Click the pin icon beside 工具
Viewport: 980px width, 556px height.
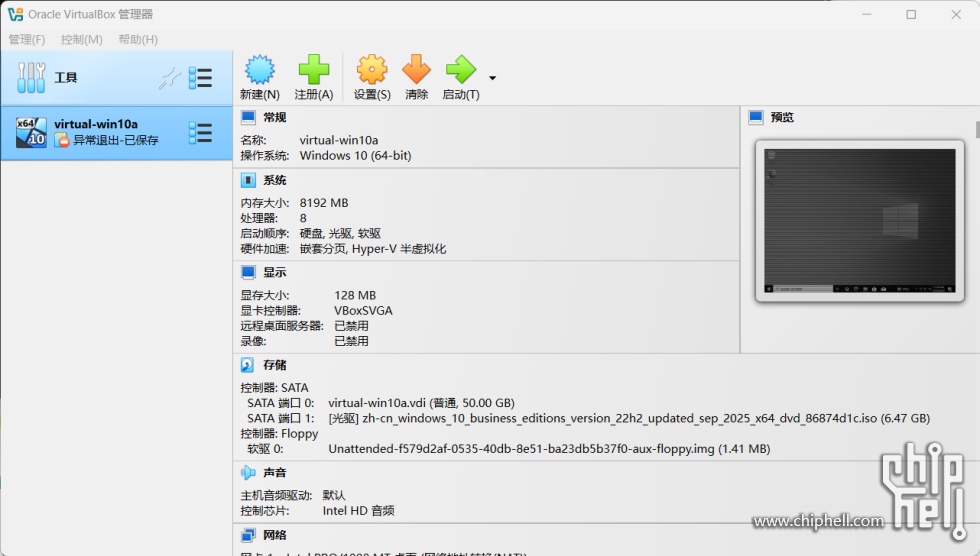[170, 78]
